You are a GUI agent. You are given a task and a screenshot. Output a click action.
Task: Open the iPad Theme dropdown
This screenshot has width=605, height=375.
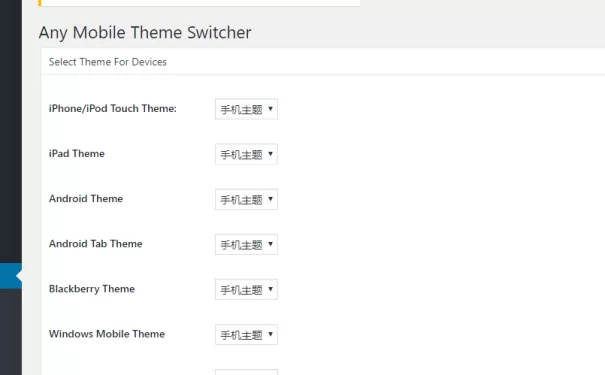[x=246, y=154]
